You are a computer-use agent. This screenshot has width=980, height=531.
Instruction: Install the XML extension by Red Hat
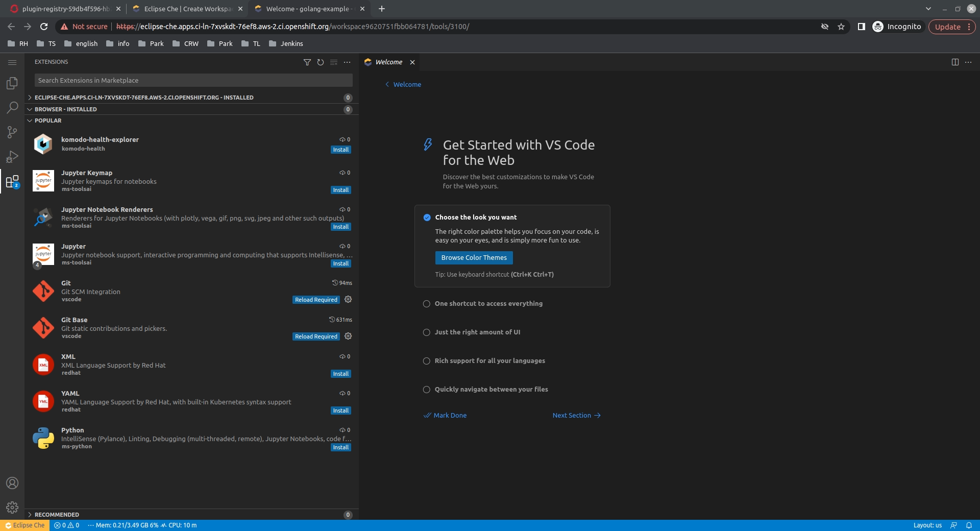click(341, 374)
